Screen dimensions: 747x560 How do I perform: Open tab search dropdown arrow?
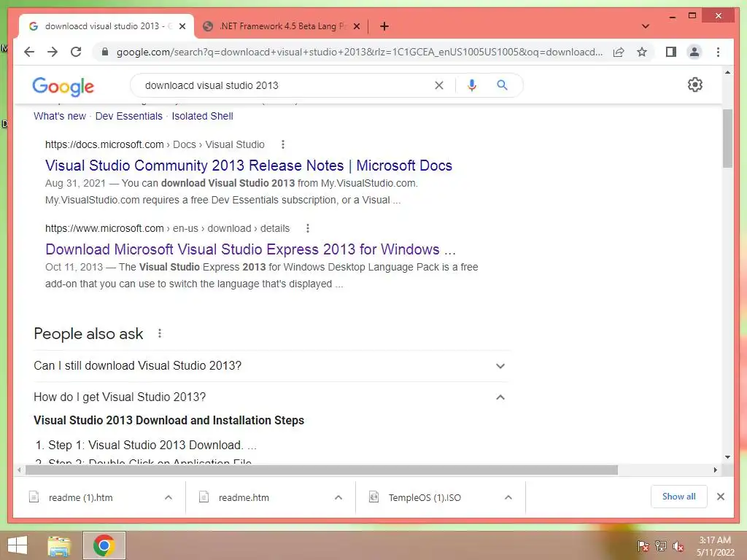click(x=646, y=26)
